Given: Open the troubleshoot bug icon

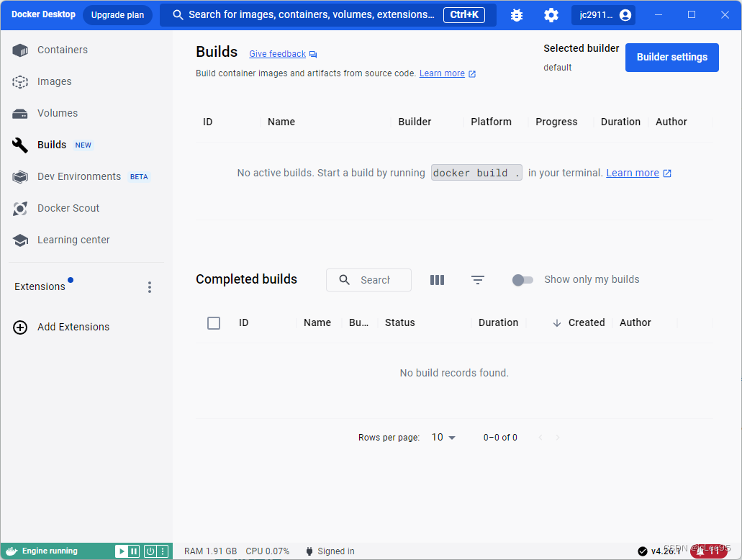Looking at the screenshot, I should click(x=517, y=15).
